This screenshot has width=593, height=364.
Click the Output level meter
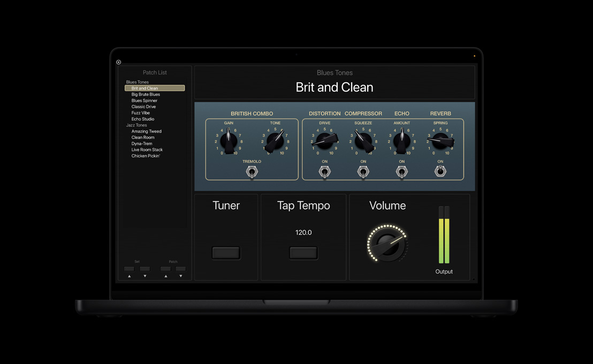pos(444,236)
